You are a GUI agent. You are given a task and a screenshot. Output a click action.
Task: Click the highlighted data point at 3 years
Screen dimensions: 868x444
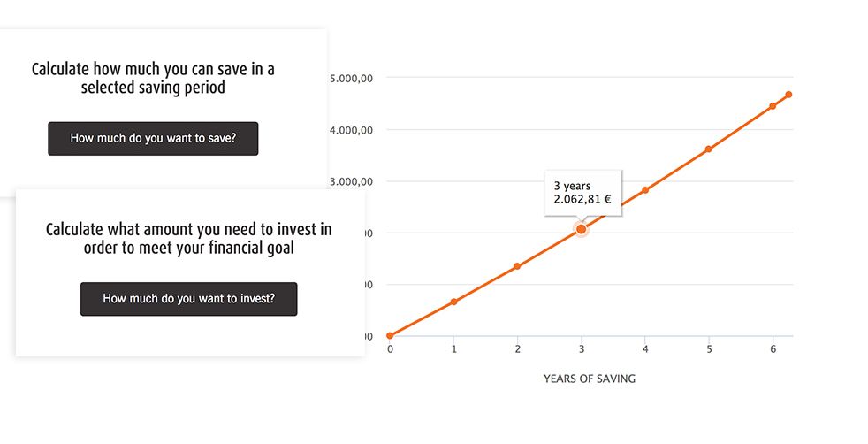click(x=581, y=229)
